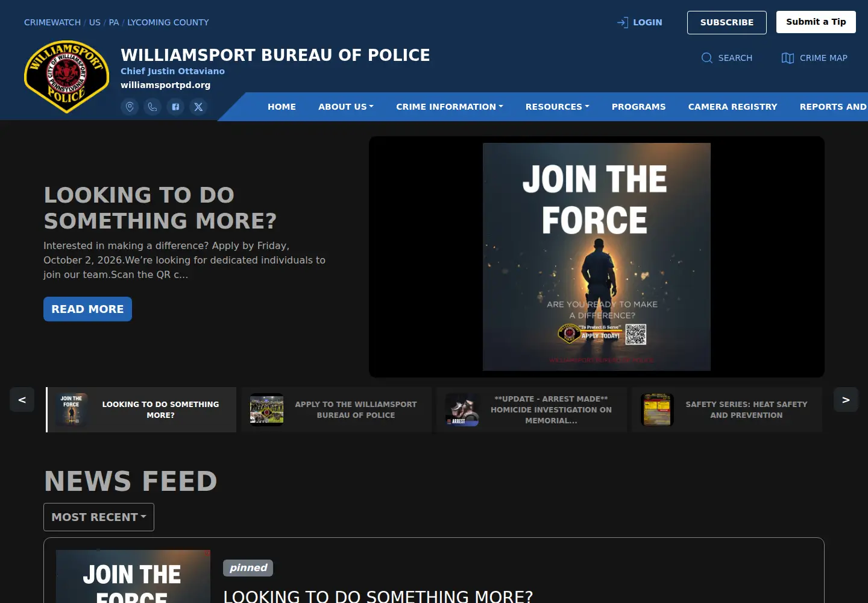Go to the previous carousel slide
Viewport: 868px width, 603px height.
[22, 400]
